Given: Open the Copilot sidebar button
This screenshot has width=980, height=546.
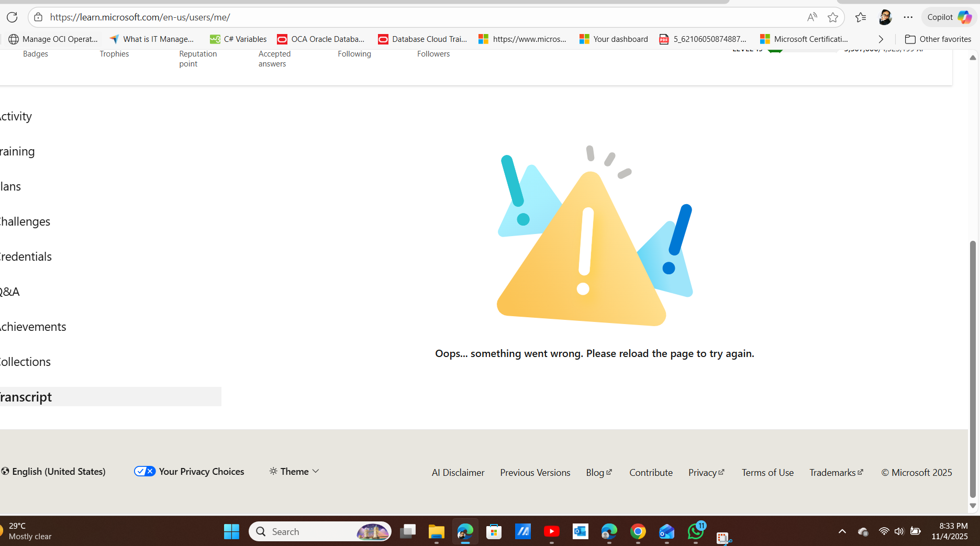Looking at the screenshot, I should [x=949, y=17].
